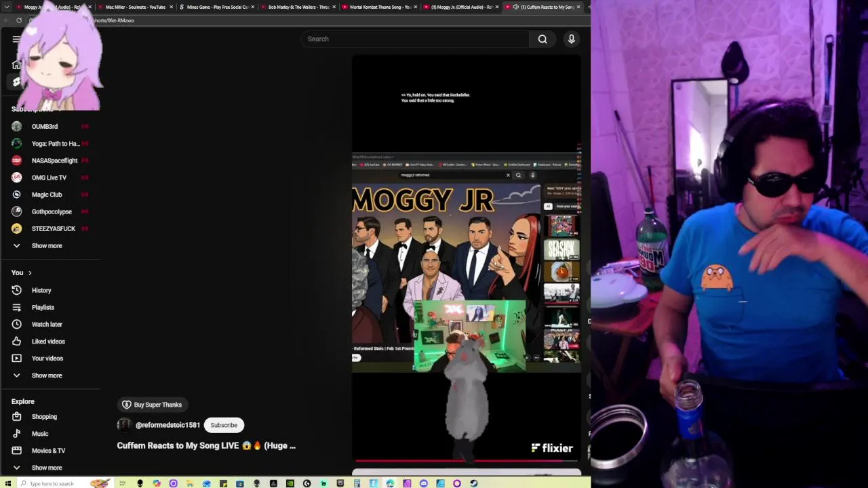Click the Subscribe button
868x488 pixels.
(x=224, y=425)
